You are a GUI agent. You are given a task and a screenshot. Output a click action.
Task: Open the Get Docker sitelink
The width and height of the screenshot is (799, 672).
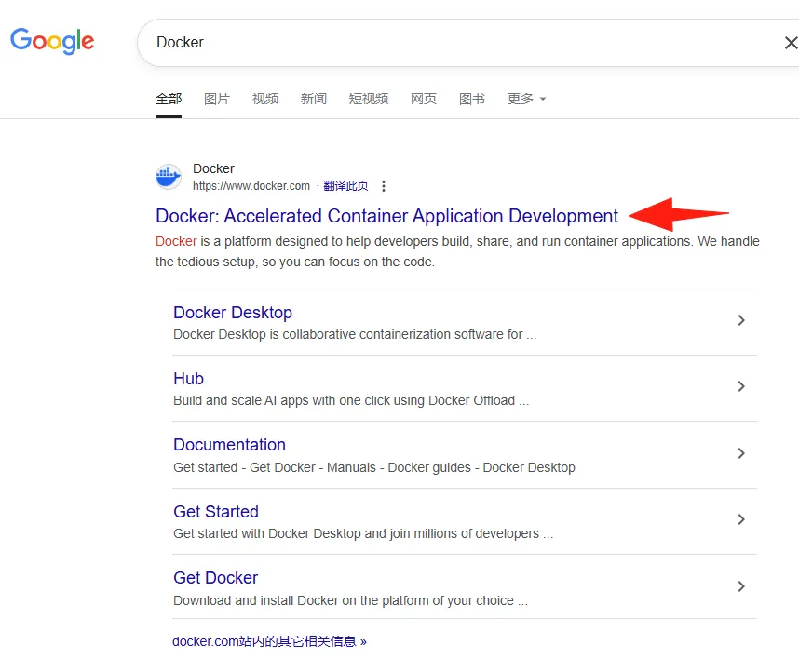(x=215, y=578)
